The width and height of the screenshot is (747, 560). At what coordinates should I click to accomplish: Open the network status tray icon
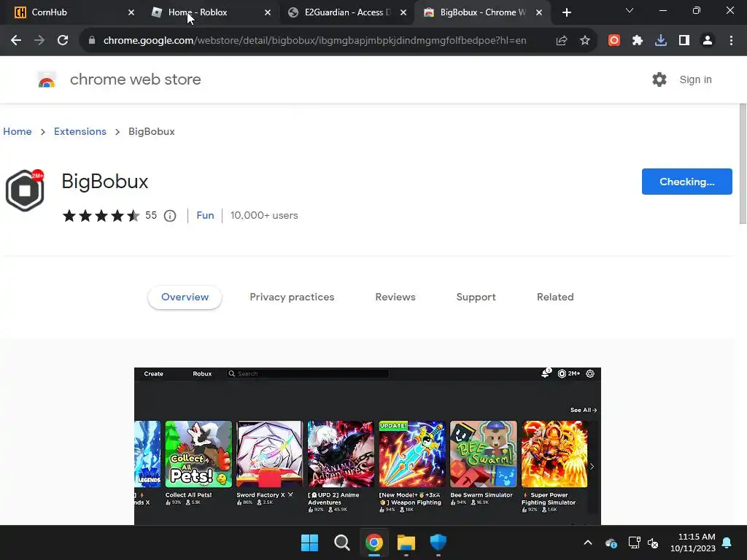(x=634, y=542)
